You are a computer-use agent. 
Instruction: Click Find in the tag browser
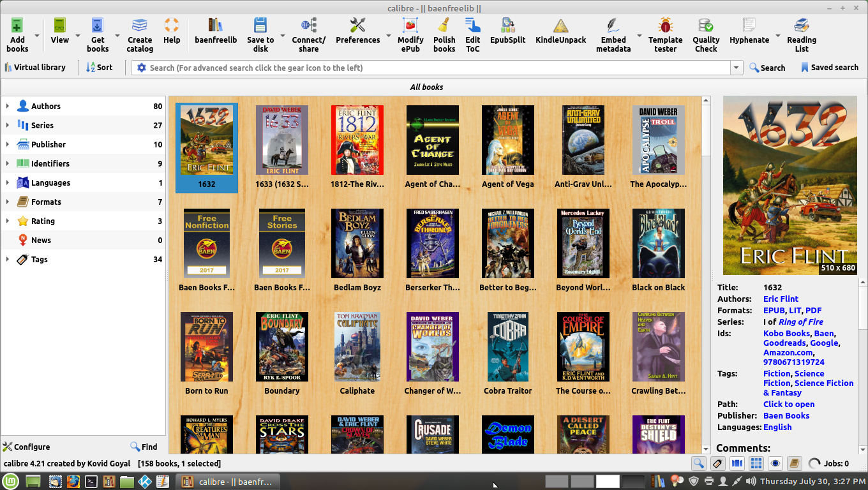pos(144,447)
